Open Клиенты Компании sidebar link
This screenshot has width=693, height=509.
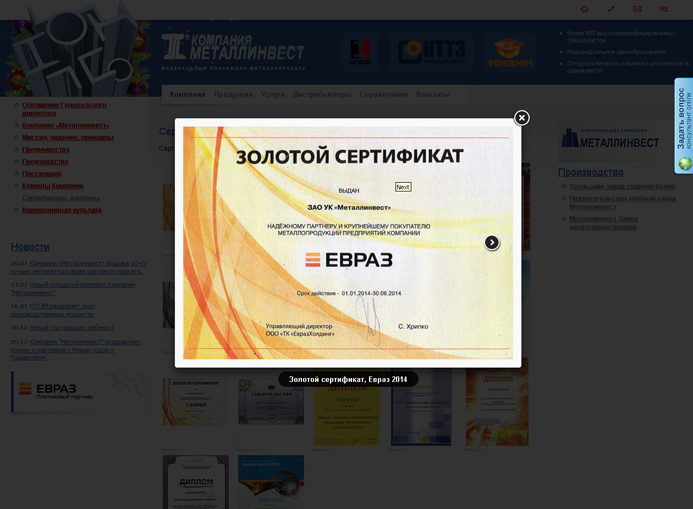[53, 186]
